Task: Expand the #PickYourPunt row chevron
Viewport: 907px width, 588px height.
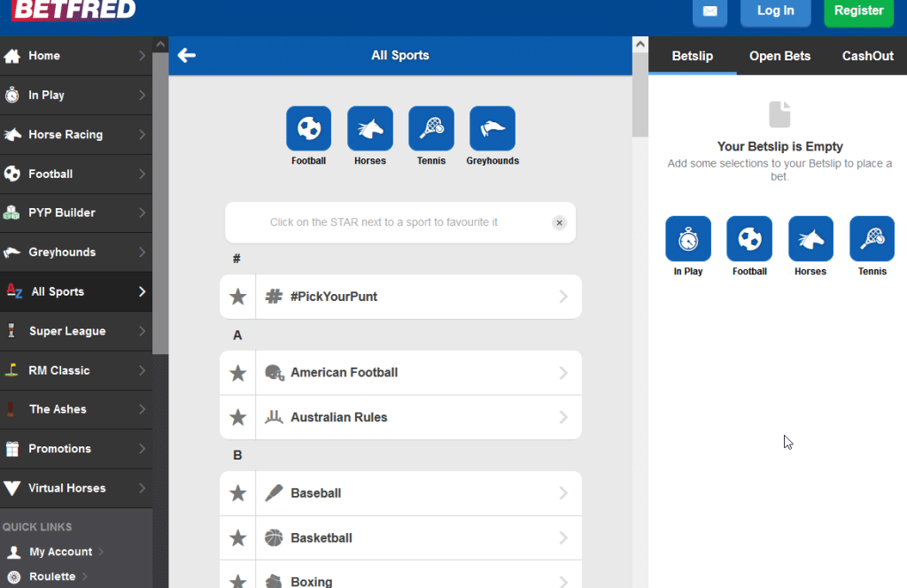Action: (563, 297)
